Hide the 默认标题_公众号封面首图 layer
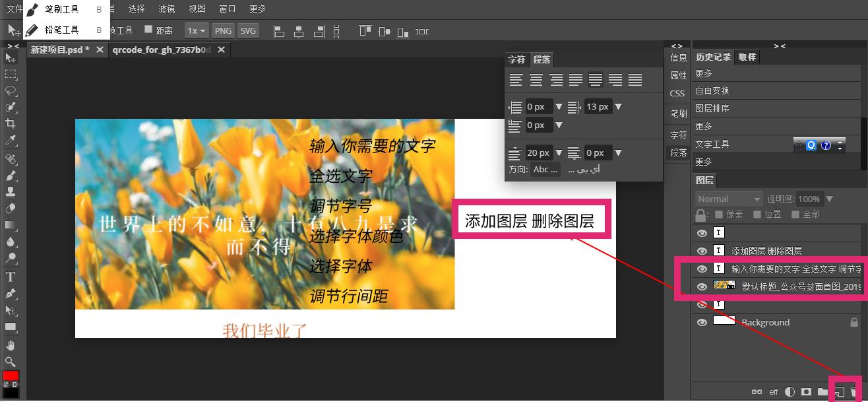Image resolution: width=868 pixels, height=402 pixels. [702, 285]
